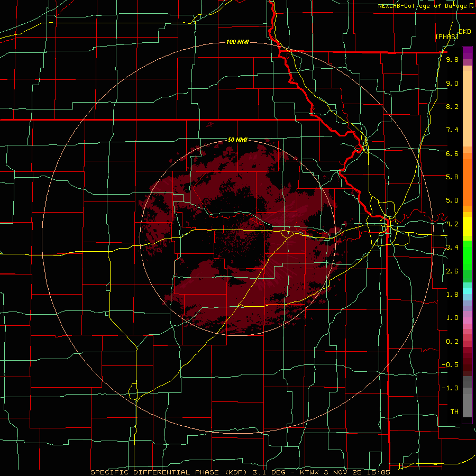
Task: Click the -1.3 value on color scale
Action: click(450, 388)
